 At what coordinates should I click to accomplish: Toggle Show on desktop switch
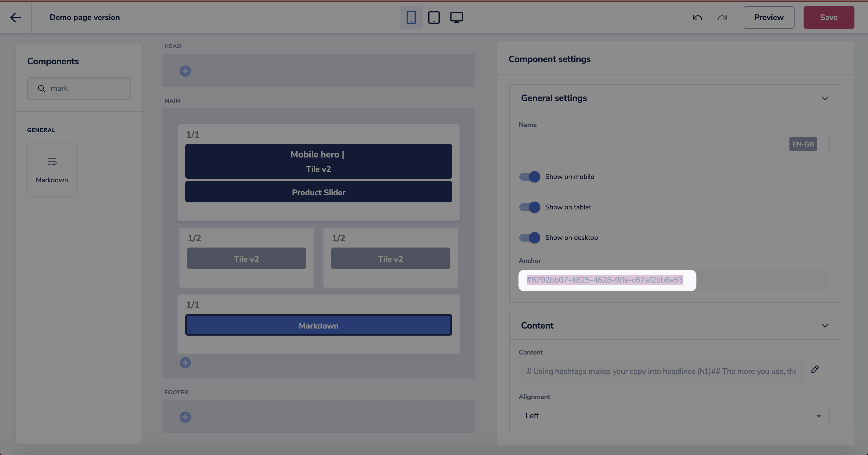(529, 238)
